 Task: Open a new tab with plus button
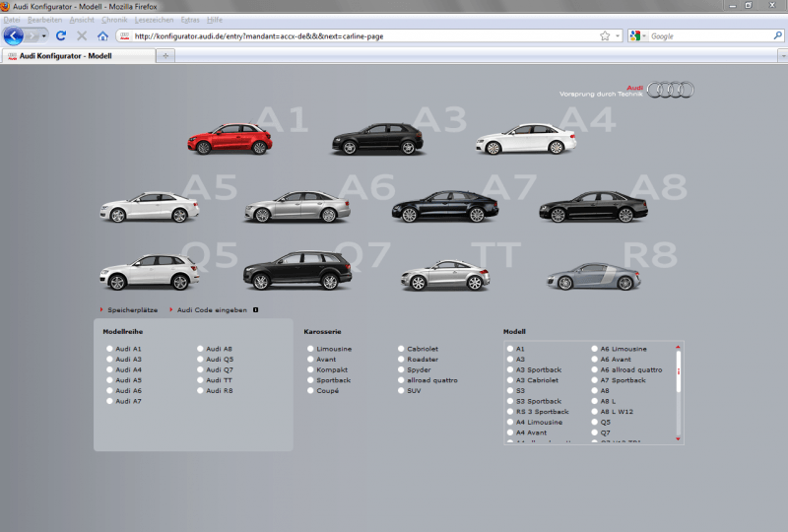[x=165, y=56]
